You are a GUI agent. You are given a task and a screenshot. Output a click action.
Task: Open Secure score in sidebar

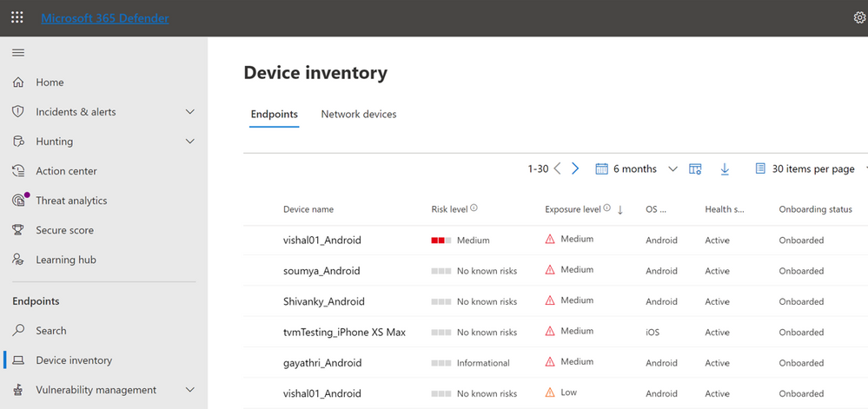64,230
